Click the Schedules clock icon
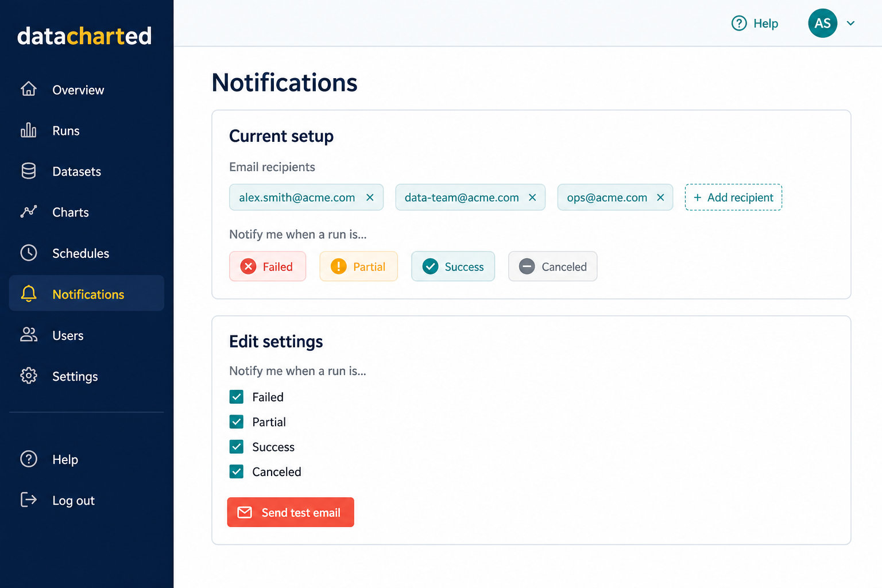The height and width of the screenshot is (588, 882). 29,253
